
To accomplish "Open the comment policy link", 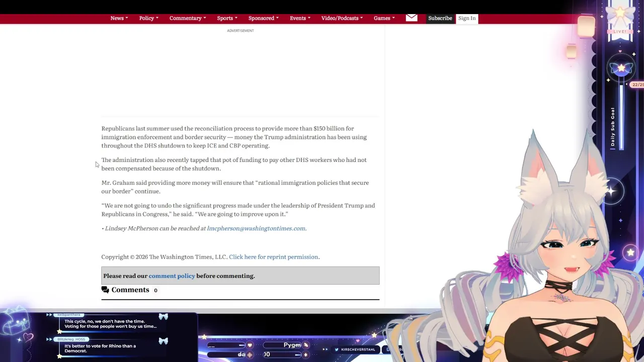I will (x=172, y=276).
